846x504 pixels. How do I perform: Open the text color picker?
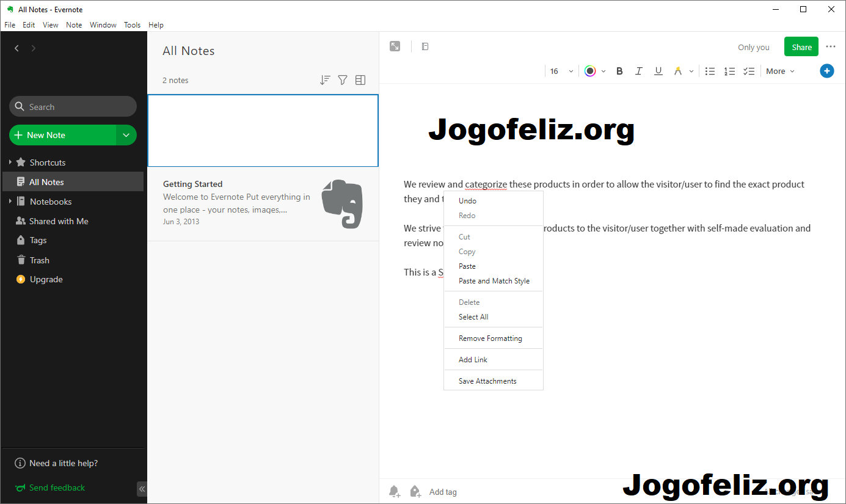590,71
